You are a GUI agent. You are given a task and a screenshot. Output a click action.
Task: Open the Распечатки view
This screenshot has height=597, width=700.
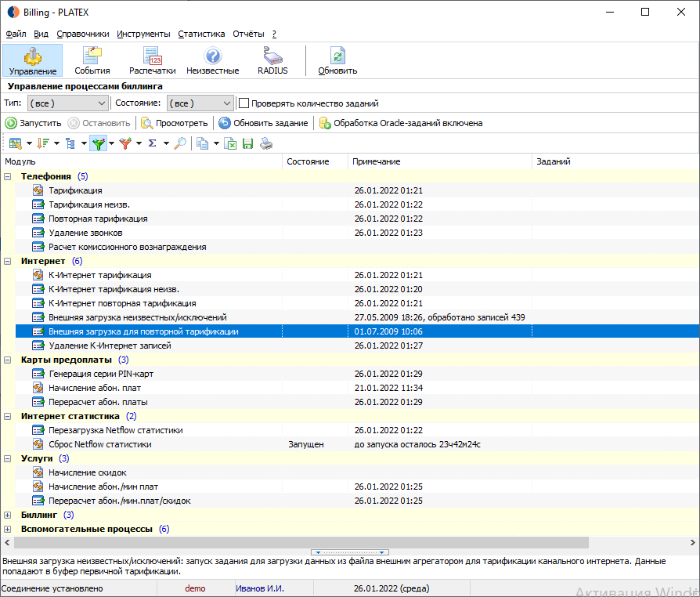pyautogui.click(x=152, y=60)
